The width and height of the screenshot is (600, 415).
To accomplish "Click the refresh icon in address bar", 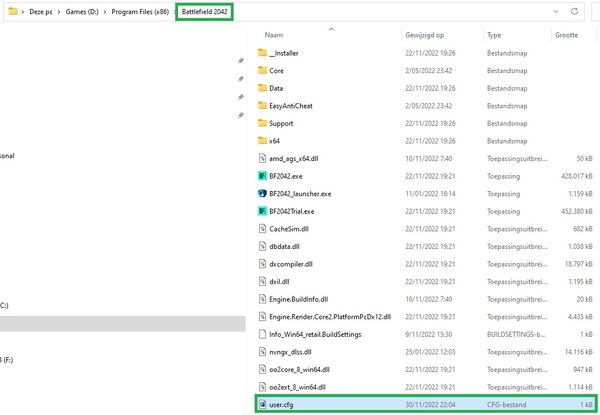I will coord(573,11).
